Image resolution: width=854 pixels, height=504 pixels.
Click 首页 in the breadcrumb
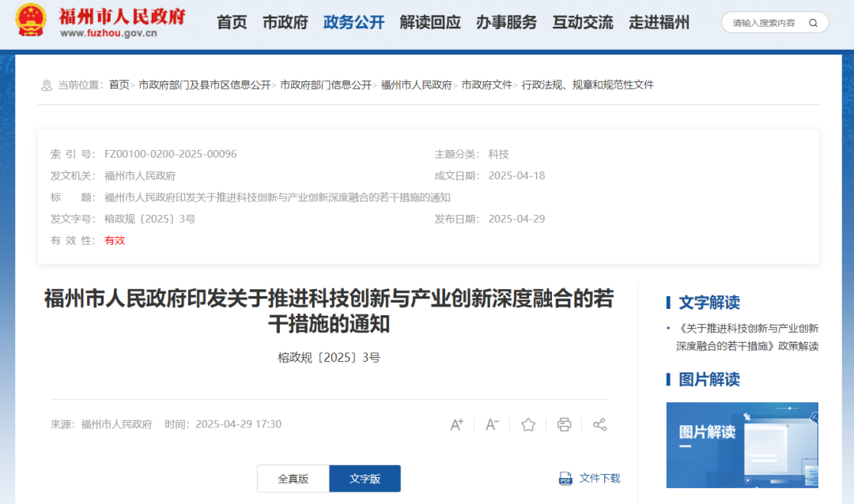point(119,85)
